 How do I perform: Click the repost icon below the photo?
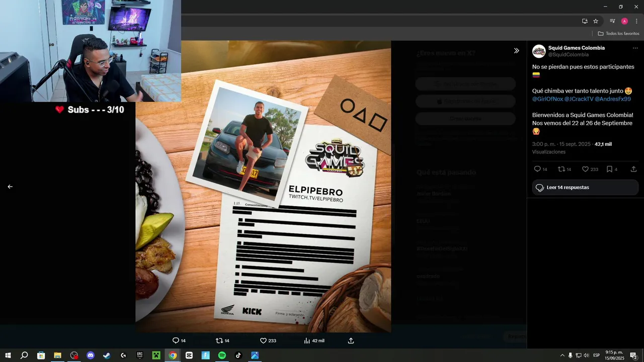click(x=219, y=340)
